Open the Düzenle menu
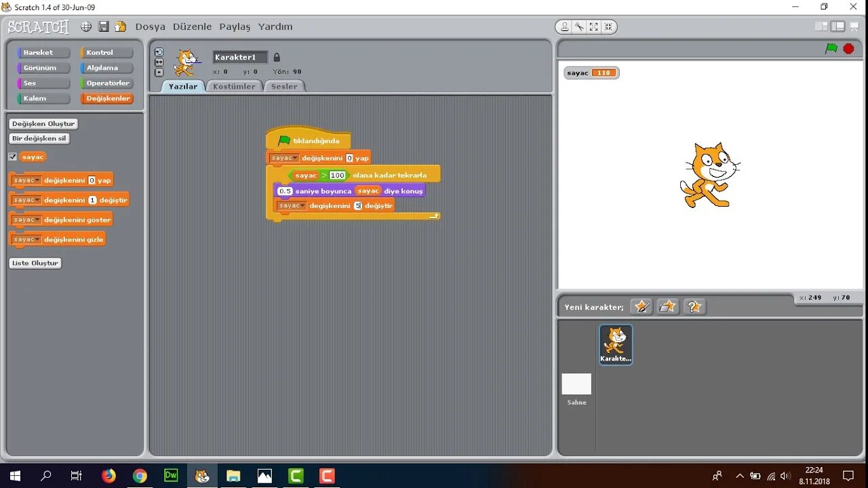Viewport: 868px width, 488px height. point(192,26)
